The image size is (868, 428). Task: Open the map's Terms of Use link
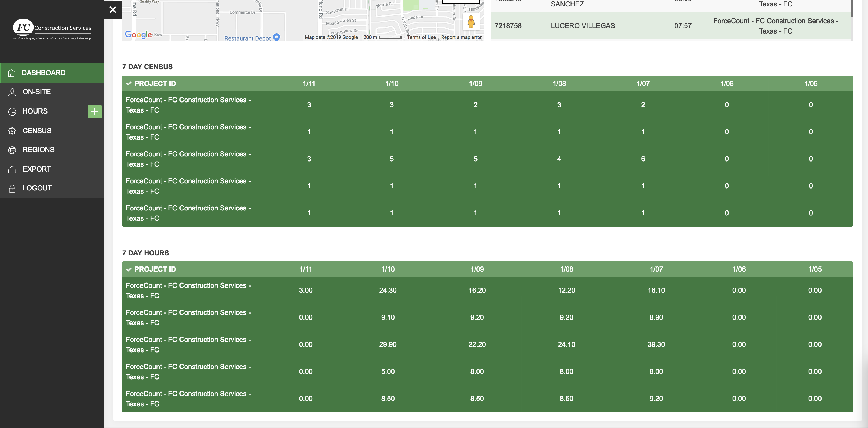click(421, 37)
